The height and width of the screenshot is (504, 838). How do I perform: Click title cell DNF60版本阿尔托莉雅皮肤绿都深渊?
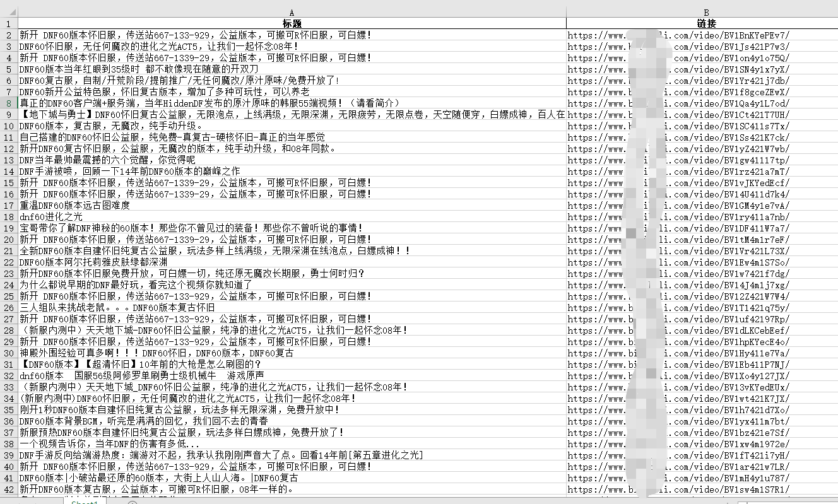[292, 262]
